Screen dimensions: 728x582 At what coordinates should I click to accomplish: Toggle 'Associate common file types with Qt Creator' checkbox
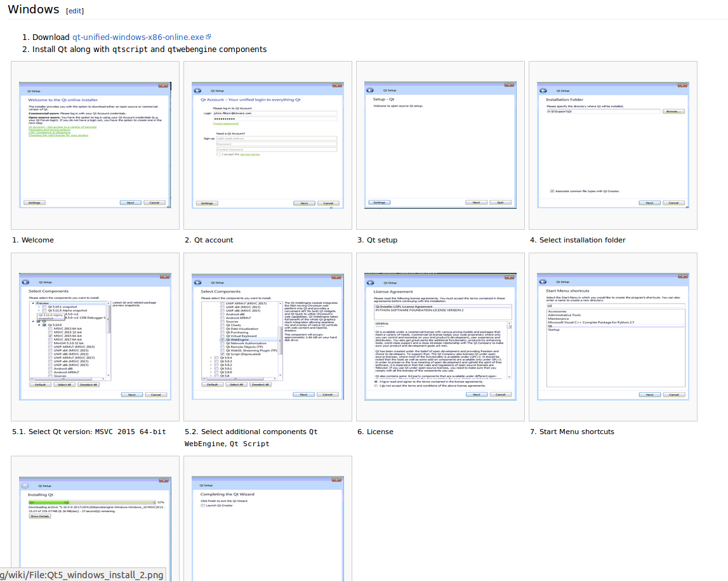coord(552,190)
